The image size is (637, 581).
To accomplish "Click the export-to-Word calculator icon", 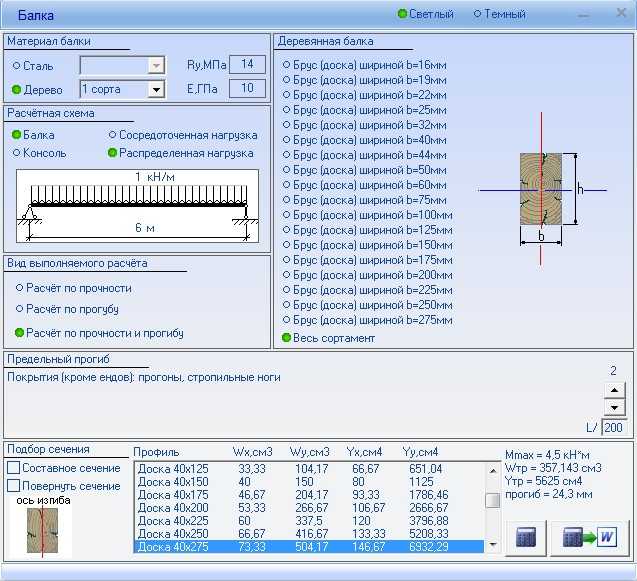I will click(589, 537).
